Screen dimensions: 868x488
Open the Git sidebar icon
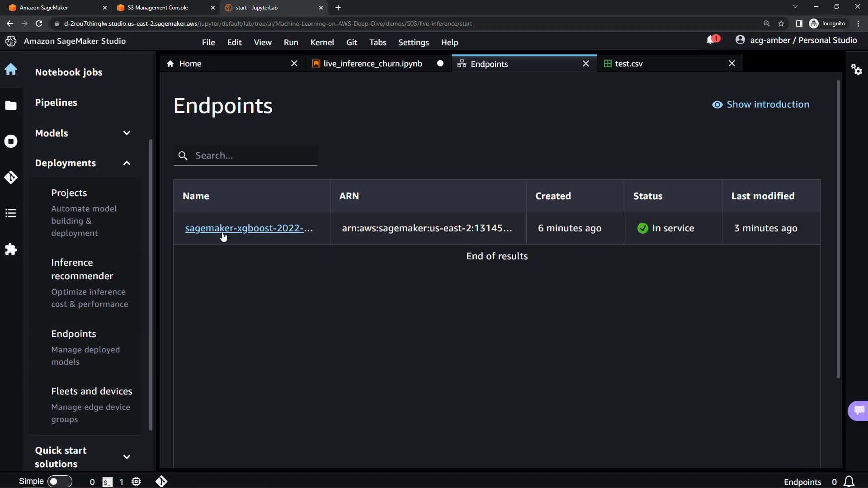pyautogui.click(x=11, y=177)
